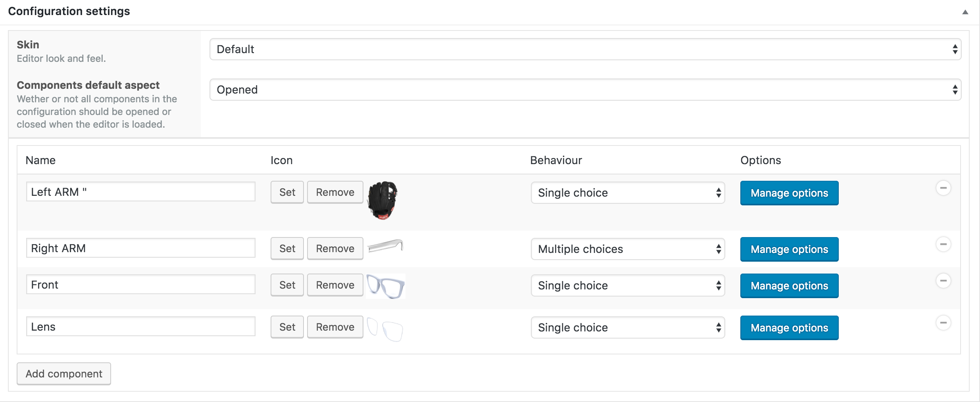The image size is (980, 402).
Task: Click Manage options for Left ARM
Action: (x=789, y=193)
